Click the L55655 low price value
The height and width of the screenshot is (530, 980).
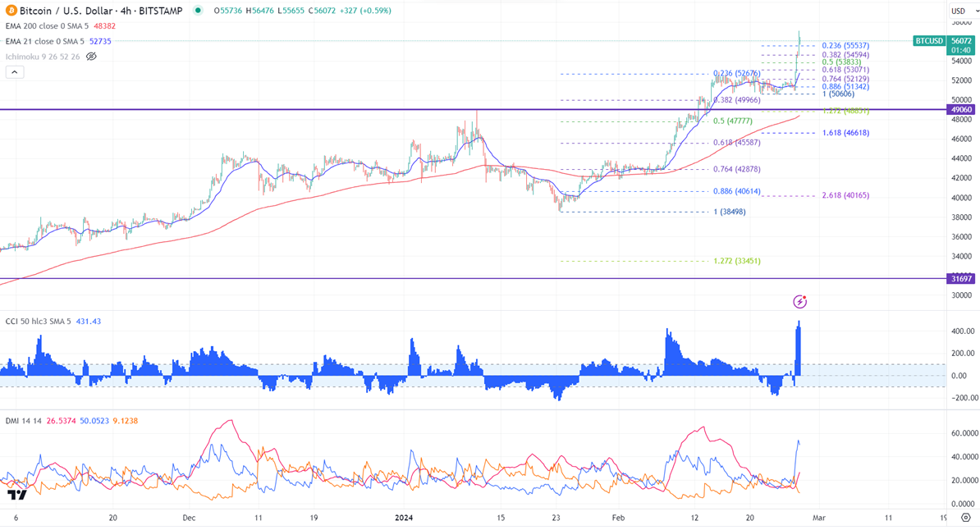click(291, 11)
